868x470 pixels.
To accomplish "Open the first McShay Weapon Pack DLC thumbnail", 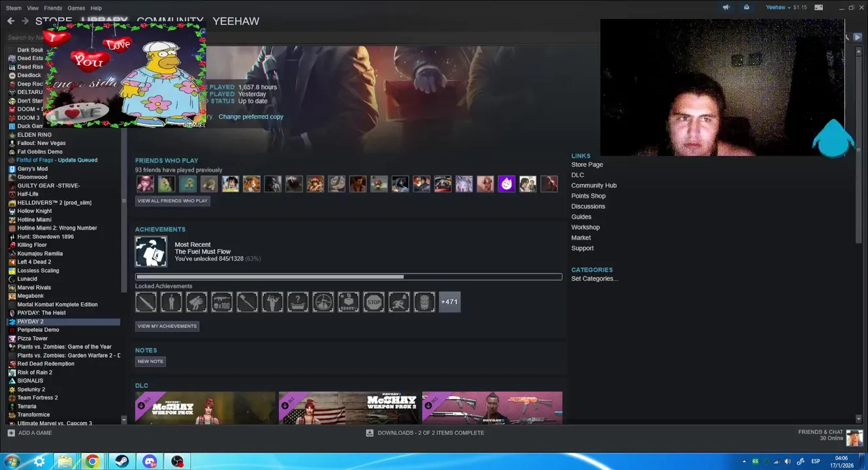I will click(x=205, y=408).
